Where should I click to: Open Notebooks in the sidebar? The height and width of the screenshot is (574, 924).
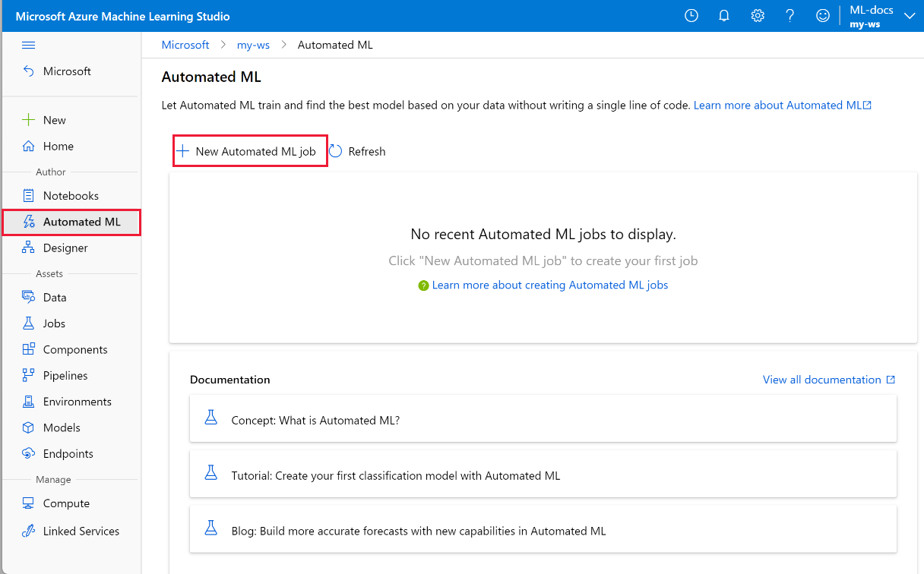click(x=71, y=195)
